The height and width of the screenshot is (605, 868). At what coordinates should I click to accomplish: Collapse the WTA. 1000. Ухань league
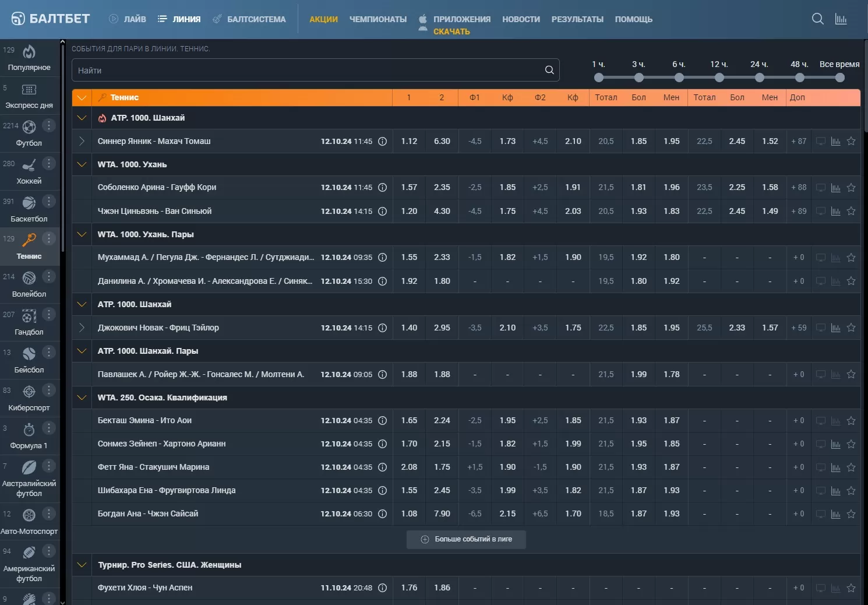[x=82, y=164]
